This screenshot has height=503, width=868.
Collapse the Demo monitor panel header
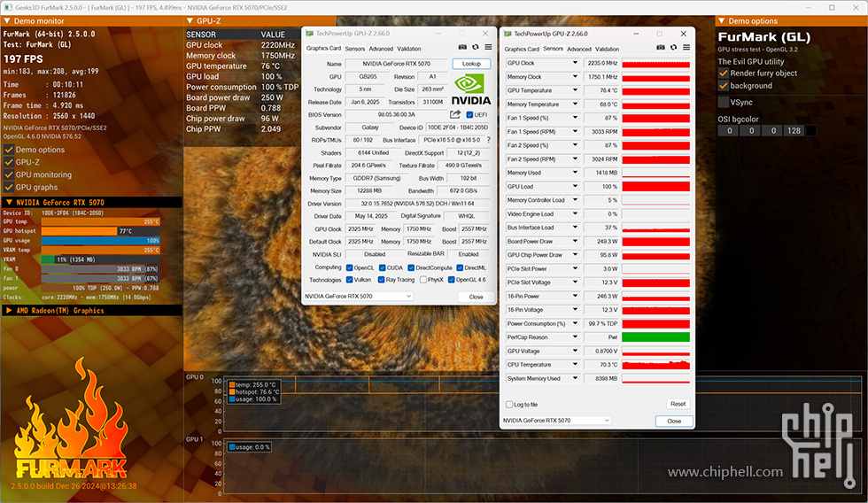(92, 21)
